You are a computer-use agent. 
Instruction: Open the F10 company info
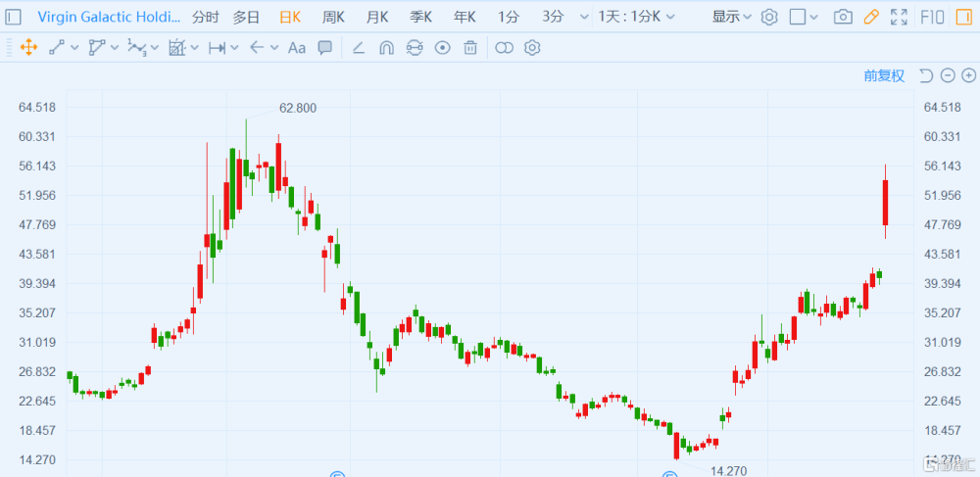coord(933,17)
